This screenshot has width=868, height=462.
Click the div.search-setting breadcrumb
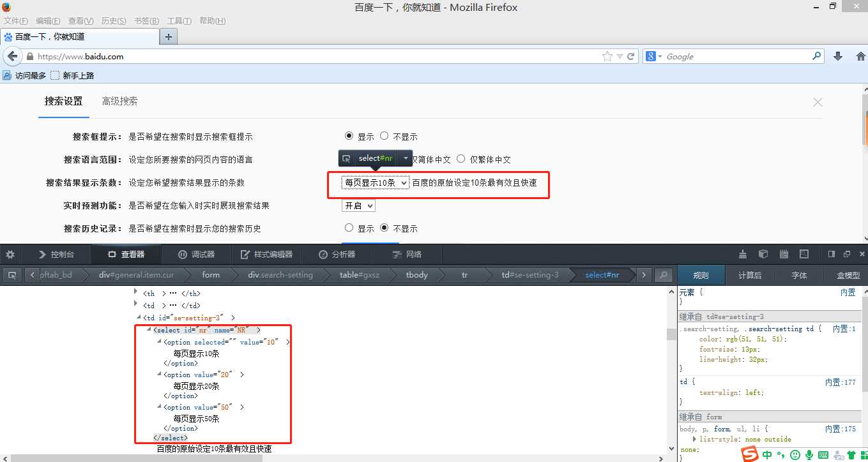coord(280,275)
